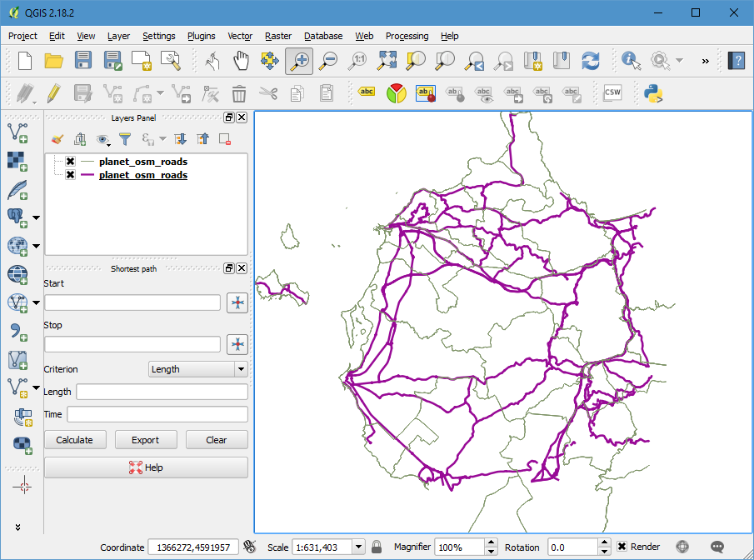Open the Plugins menu
Viewport: 754px width, 560px height.
(202, 36)
